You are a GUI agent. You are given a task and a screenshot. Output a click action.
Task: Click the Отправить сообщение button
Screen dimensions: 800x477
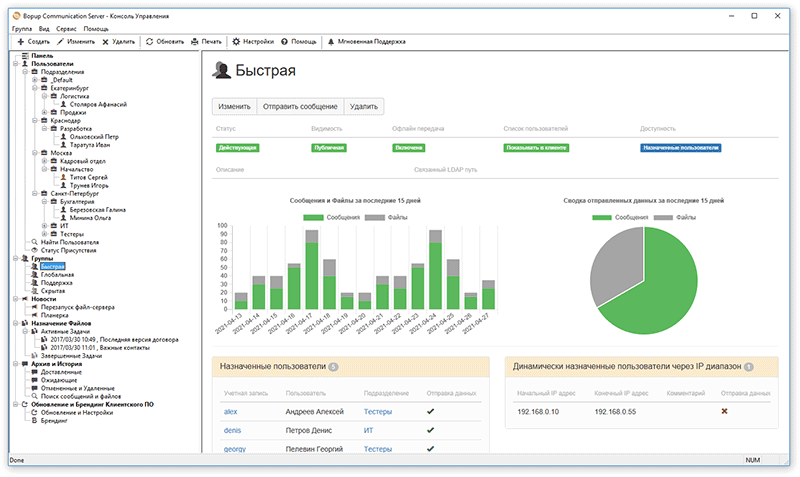[x=300, y=106]
